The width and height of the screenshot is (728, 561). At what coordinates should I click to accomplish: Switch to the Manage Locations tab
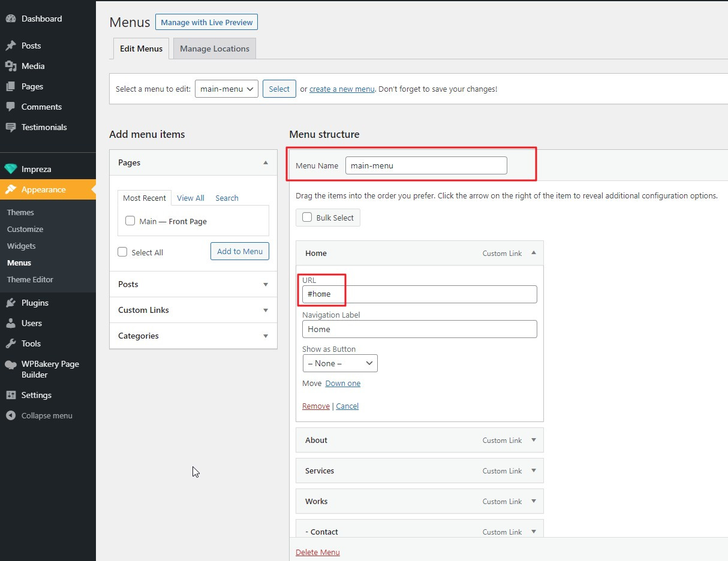tap(215, 49)
